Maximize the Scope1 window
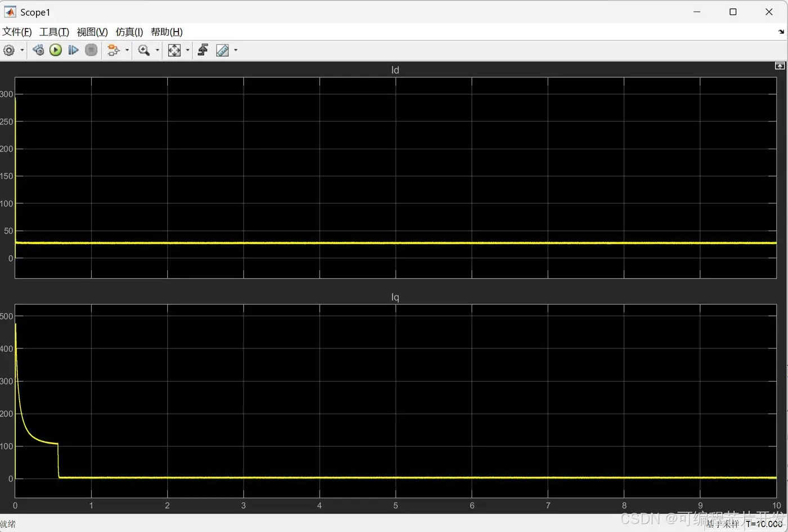Screen dimensions: 788x532 coord(733,12)
